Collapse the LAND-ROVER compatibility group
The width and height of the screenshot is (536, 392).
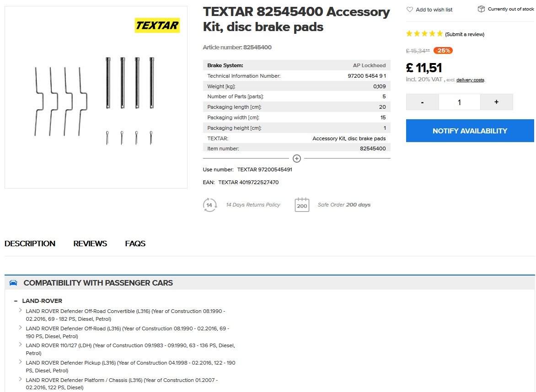(16, 301)
